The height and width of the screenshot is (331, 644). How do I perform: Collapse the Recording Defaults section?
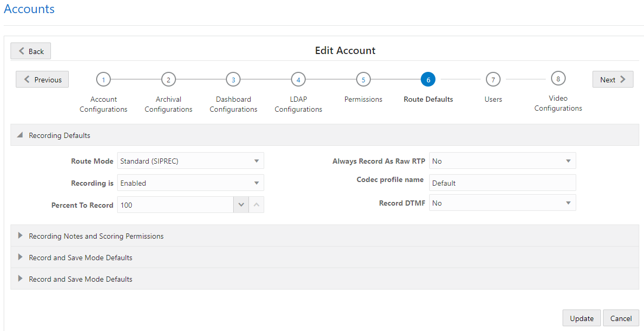tap(19, 135)
